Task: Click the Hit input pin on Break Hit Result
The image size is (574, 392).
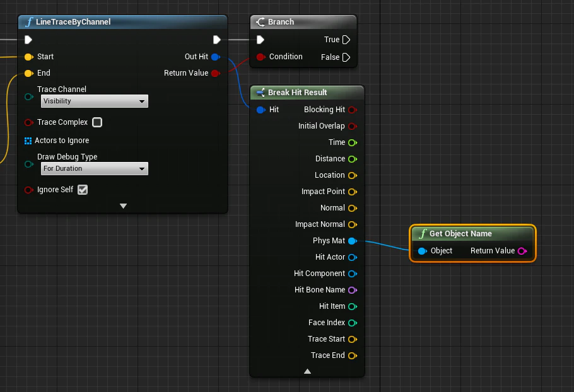Action: click(x=261, y=110)
